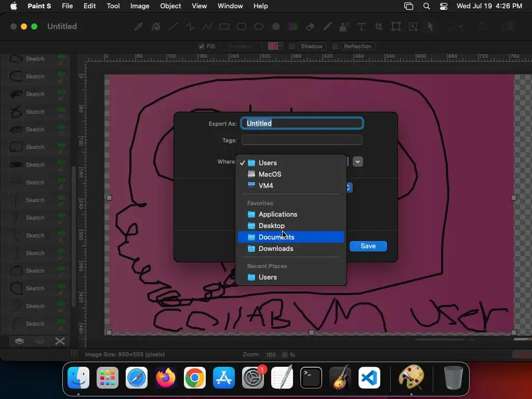This screenshot has width=532, height=399.
Task: Choose the checked Users folder entry
Action: click(291, 163)
